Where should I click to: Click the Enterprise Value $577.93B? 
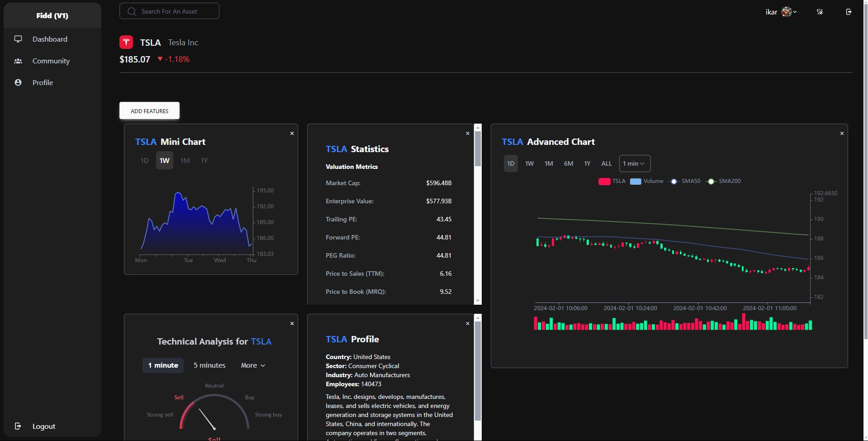point(439,201)
